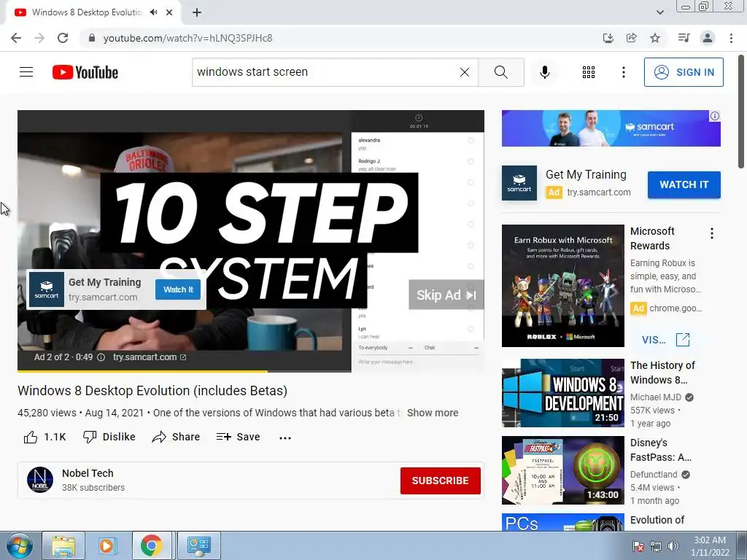
Task: Share the video
Action: tap(176, 437)
